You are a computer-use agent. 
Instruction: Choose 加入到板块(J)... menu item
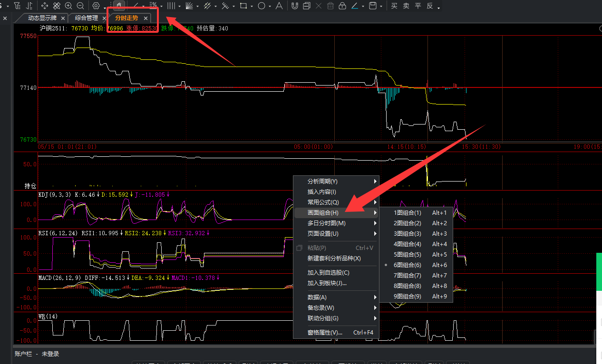tap(336, 283)
